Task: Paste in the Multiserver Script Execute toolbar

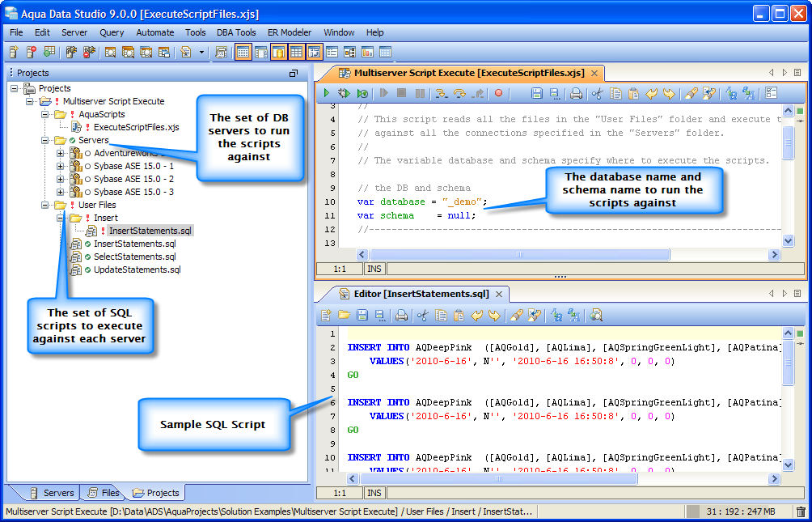Action: pos(632,93)
